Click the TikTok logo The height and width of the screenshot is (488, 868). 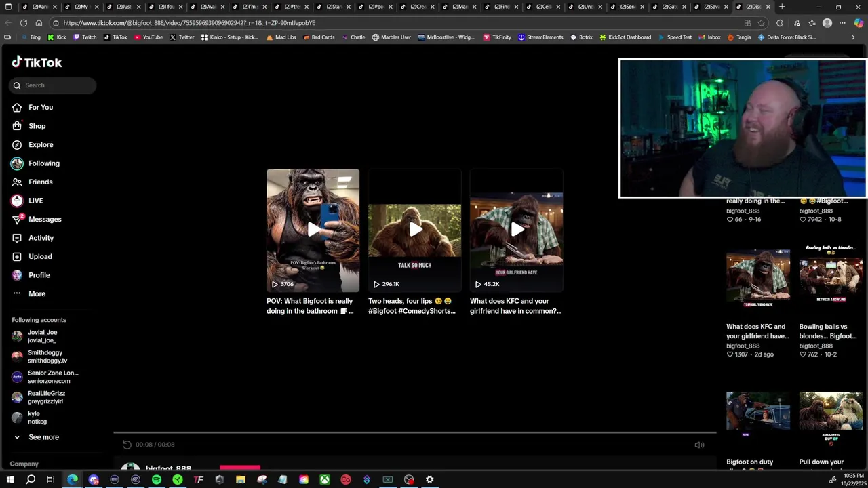point(37,62)
